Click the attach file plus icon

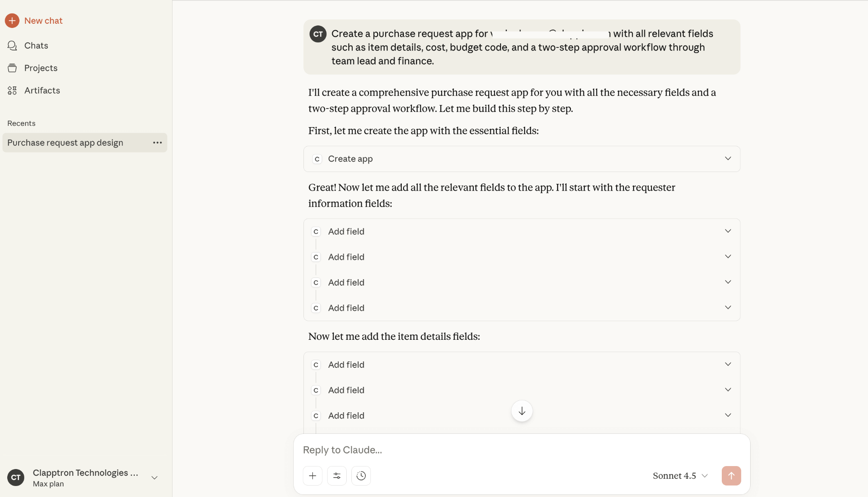coord(312,475)
